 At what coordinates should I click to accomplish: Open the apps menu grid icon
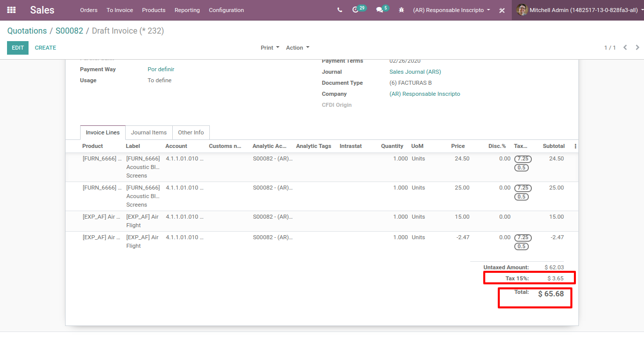coord(11,10)
